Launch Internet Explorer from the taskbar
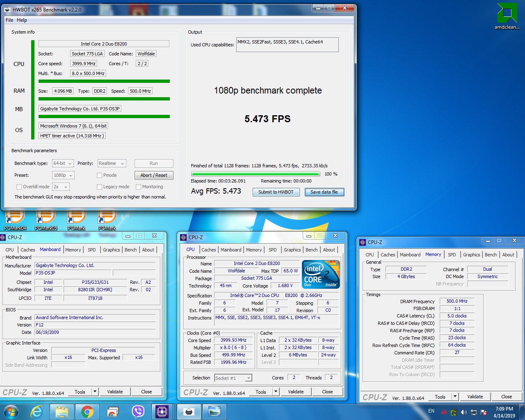525x420 pixels. coord(37,411)
